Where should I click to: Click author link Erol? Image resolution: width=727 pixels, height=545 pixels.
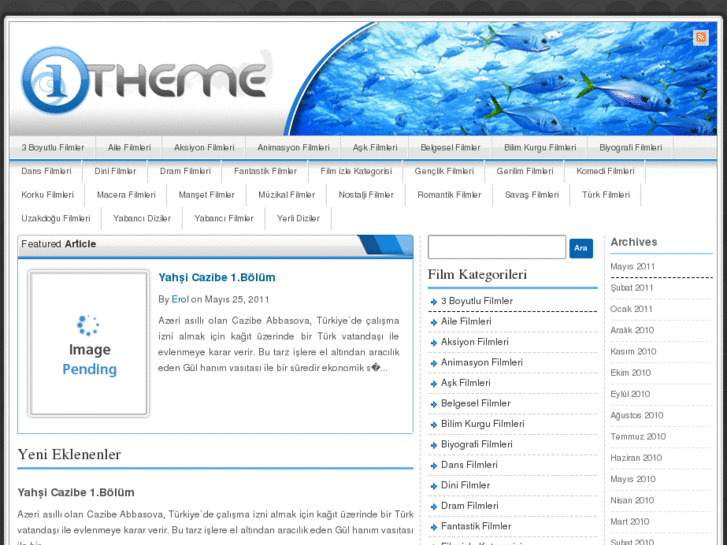[180, 299]
